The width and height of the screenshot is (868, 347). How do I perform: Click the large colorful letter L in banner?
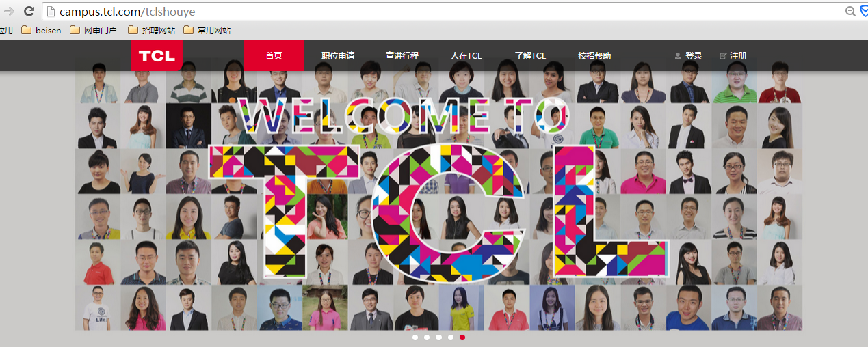coord(609,211)
